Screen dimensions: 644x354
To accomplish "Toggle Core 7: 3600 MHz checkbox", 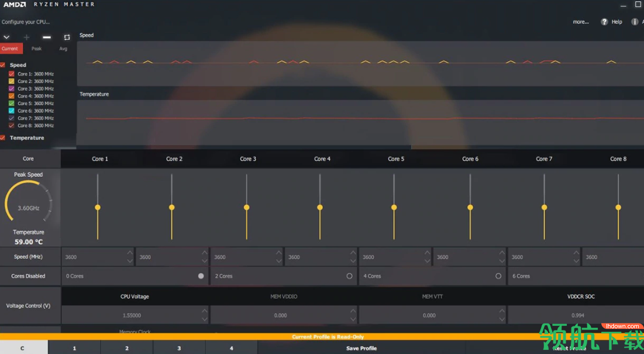I will pos(12,118).
